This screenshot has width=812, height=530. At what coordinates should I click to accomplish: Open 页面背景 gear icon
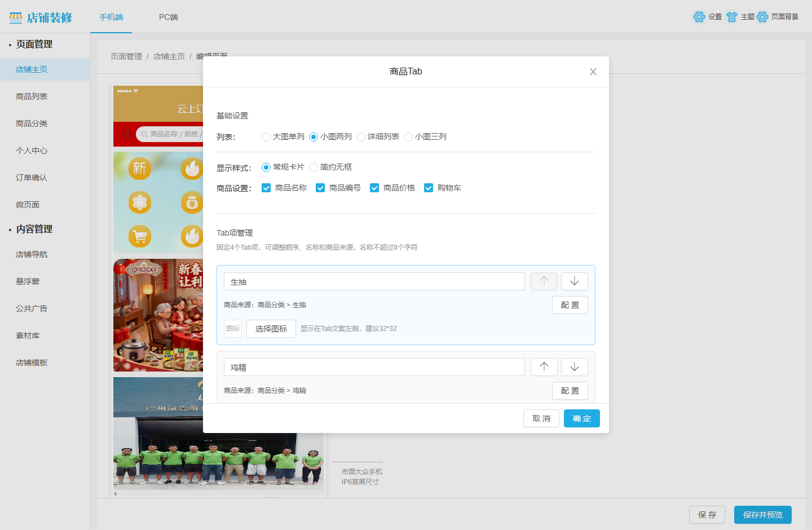pos(762,17)
